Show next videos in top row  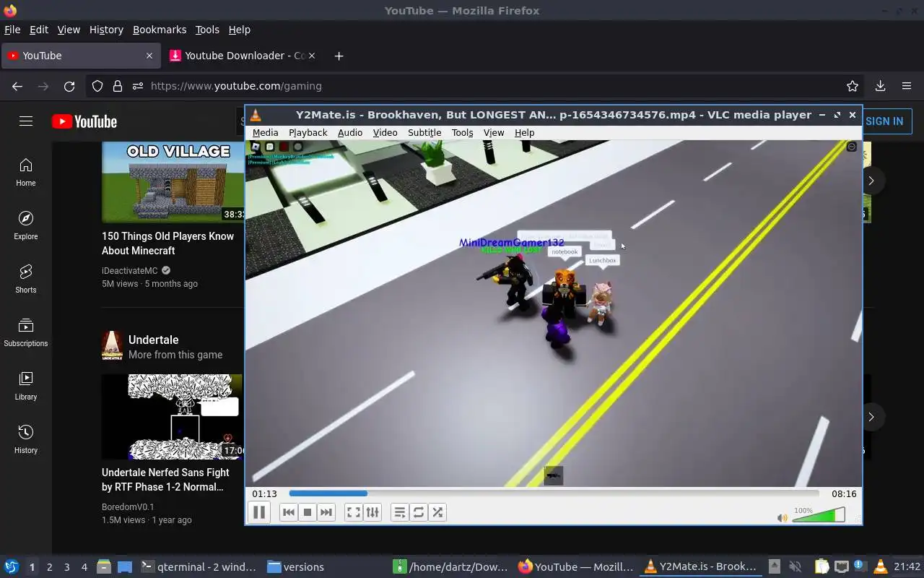tap(871, 181)
